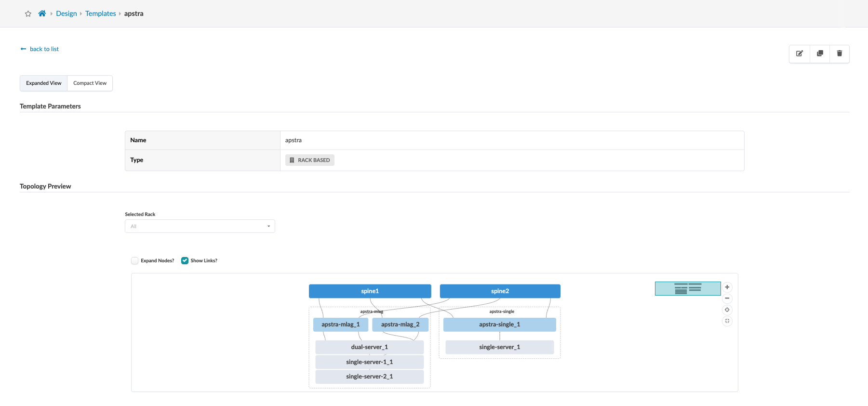Select the apstra-single_1 leaf node
Viewport: 868px width, 406px height.
pos(500,325)
